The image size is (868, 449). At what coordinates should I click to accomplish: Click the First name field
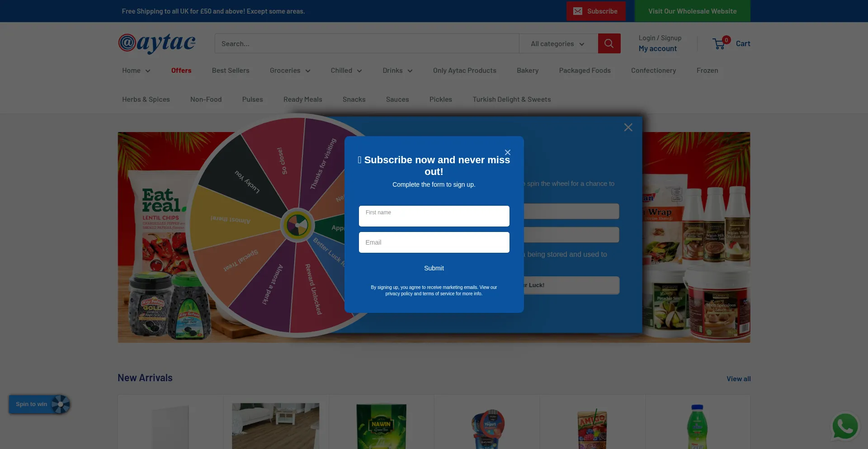click(x=434, y=216)
